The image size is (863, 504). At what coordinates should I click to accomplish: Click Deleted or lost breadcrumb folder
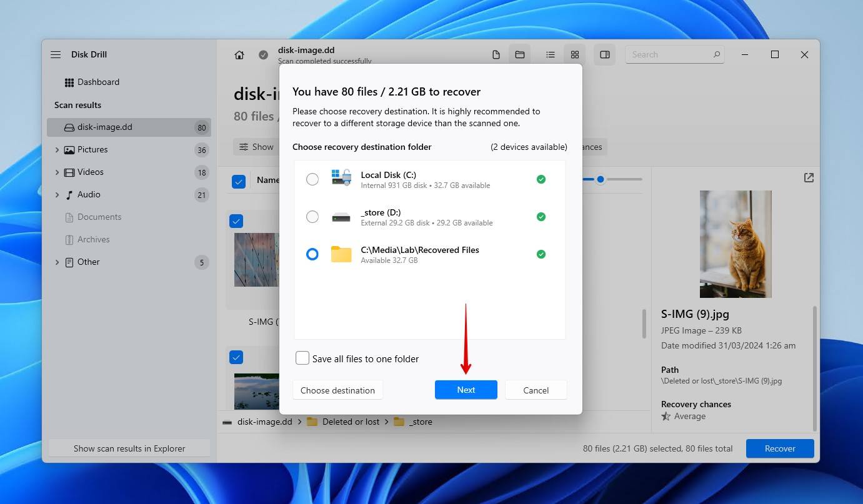[351, 422]
